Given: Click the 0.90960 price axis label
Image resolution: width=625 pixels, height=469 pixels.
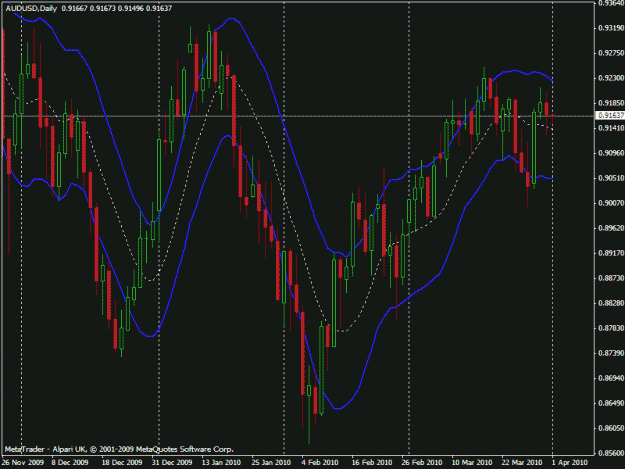Looking at the screenshot, I should [x=611, y=153].
